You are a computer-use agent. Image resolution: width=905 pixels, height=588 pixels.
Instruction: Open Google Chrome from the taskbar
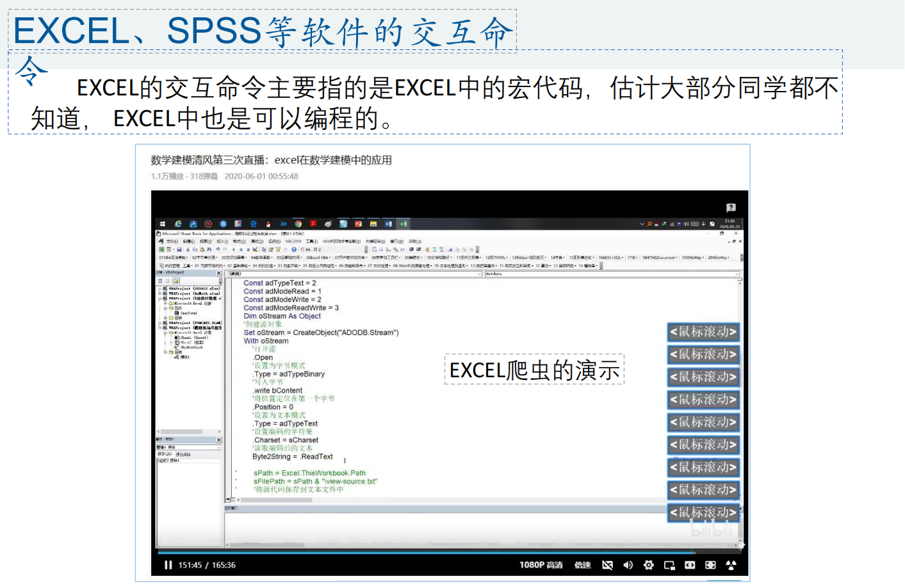pos(298,224)
